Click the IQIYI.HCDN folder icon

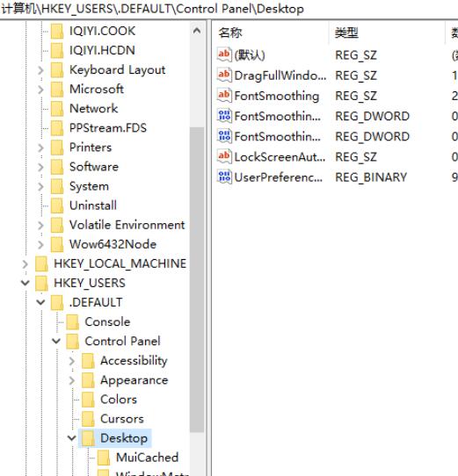coord(57,51)
